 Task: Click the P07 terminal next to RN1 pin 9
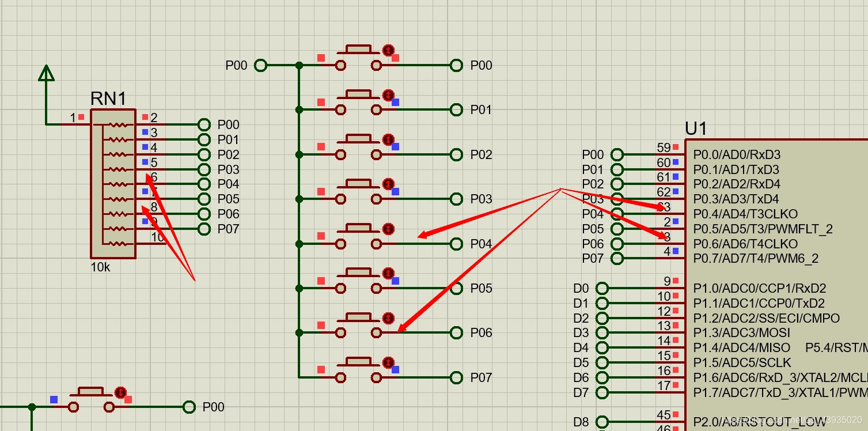[x=203, y=229]
